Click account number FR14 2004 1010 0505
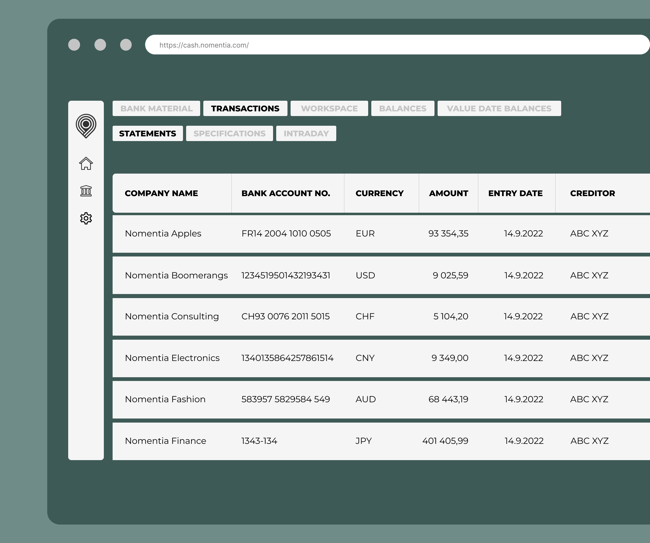The height and width of the screenshot is (543, 650). tap(286, 234)
